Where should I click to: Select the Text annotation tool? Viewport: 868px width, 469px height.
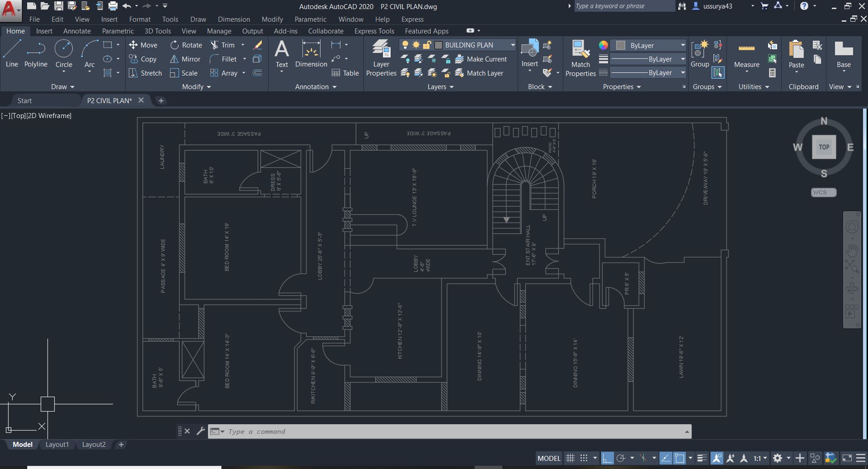[282, 54]
